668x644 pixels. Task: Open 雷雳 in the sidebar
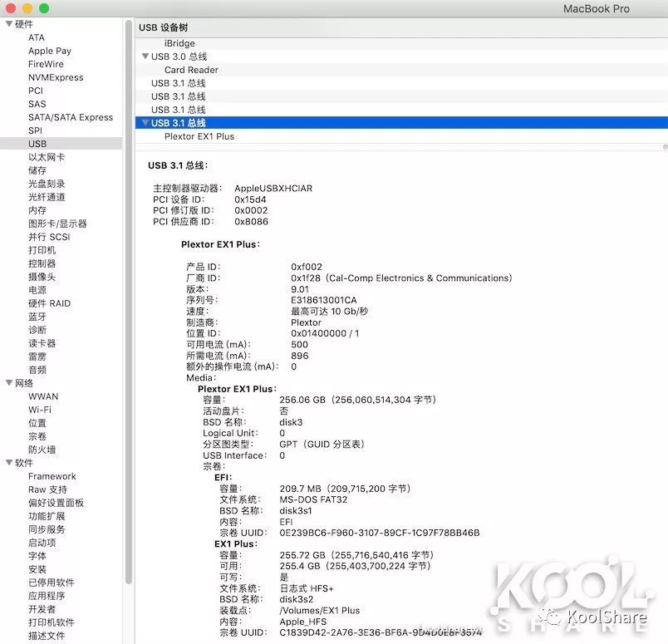pyautogui.click(x=37, y=356)
